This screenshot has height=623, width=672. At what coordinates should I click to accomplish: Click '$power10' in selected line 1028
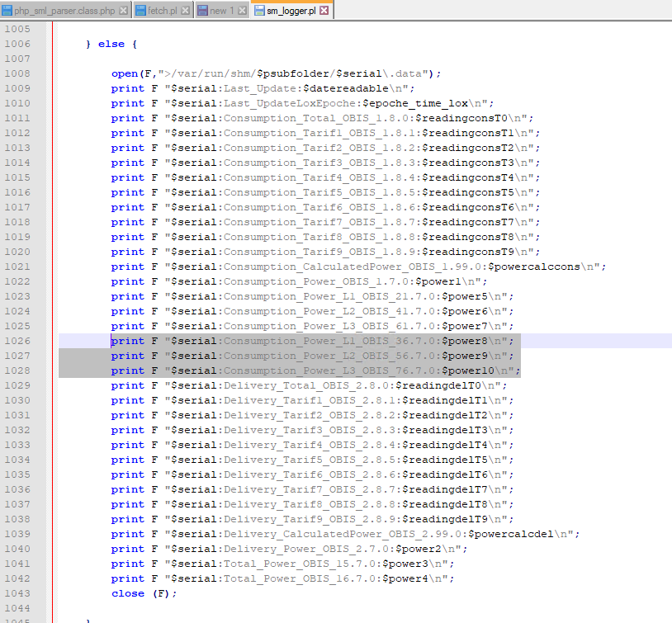click(x=468, y=371)
